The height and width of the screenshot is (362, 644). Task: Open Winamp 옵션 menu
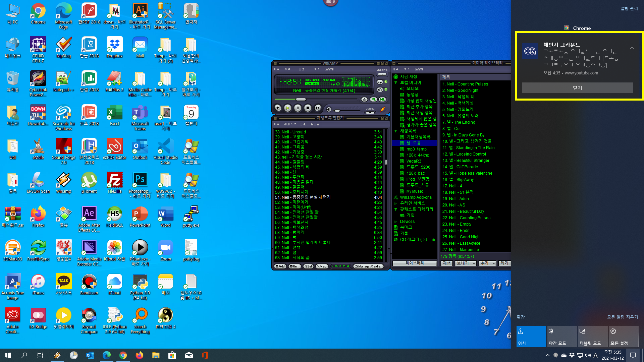(x=302, y=69)
